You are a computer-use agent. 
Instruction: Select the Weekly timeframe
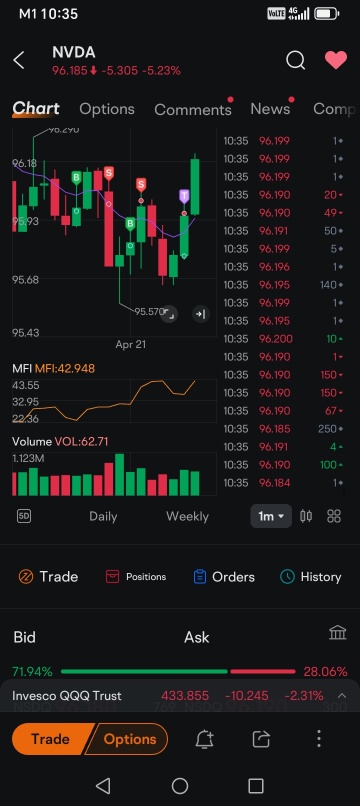point(187,516)
